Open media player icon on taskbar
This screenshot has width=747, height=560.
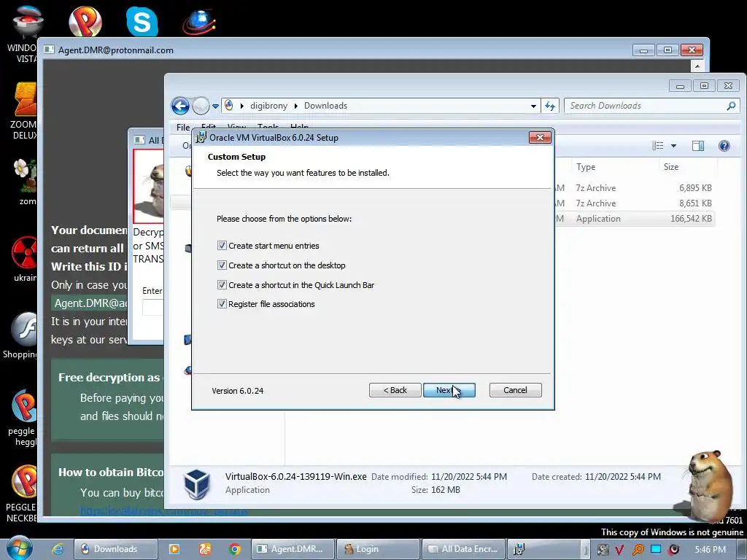click(x=174, y=549)
